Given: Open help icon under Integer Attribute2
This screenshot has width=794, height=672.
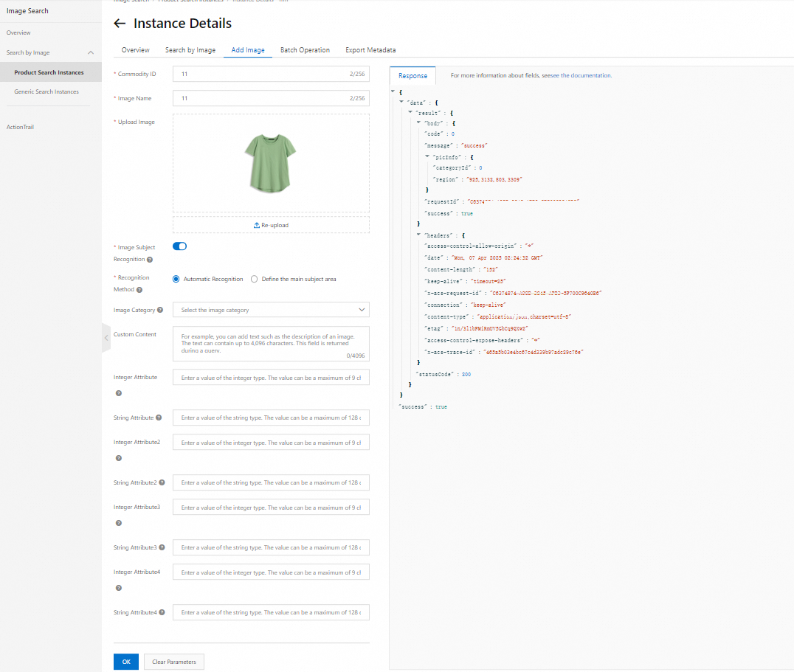Looking at the screenshot, I should pyautogui.click(x=119, y=458).
